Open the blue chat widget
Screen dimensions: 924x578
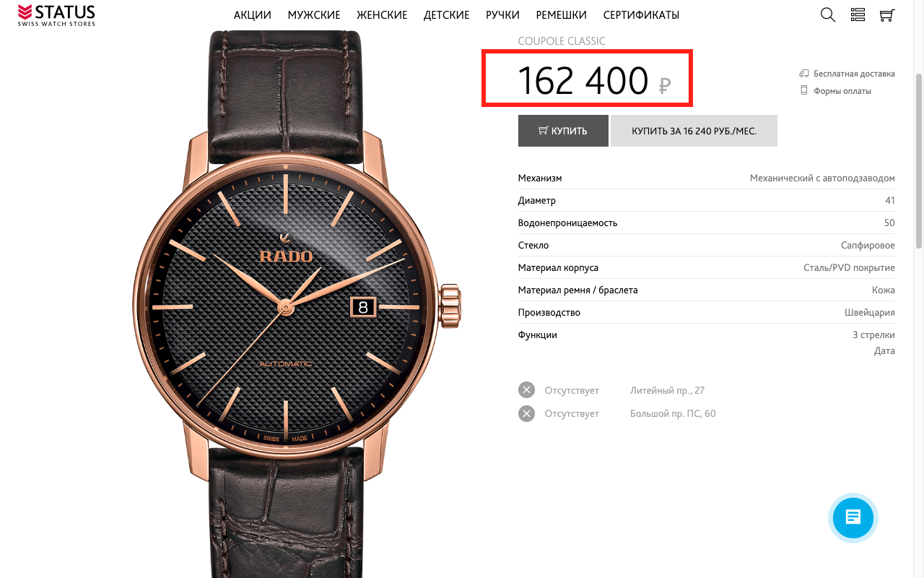click(853, 517)
